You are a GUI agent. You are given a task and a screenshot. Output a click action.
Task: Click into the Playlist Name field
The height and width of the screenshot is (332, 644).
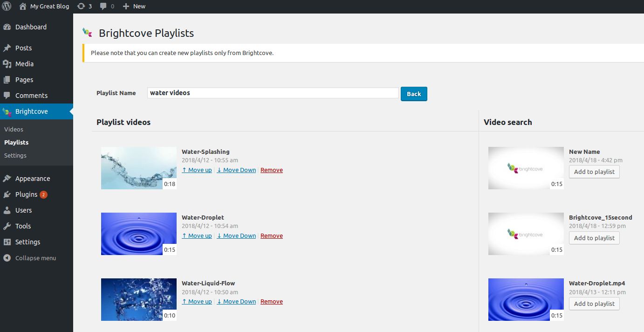click(x=273, y=93)
